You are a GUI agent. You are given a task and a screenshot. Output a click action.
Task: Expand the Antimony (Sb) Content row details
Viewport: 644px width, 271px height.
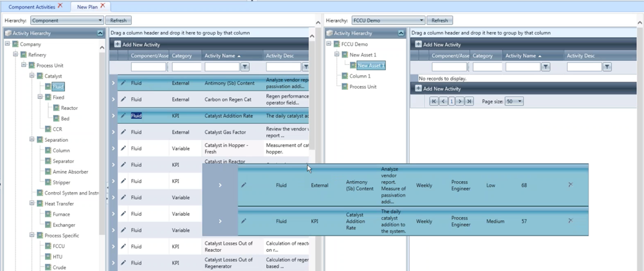114,83
